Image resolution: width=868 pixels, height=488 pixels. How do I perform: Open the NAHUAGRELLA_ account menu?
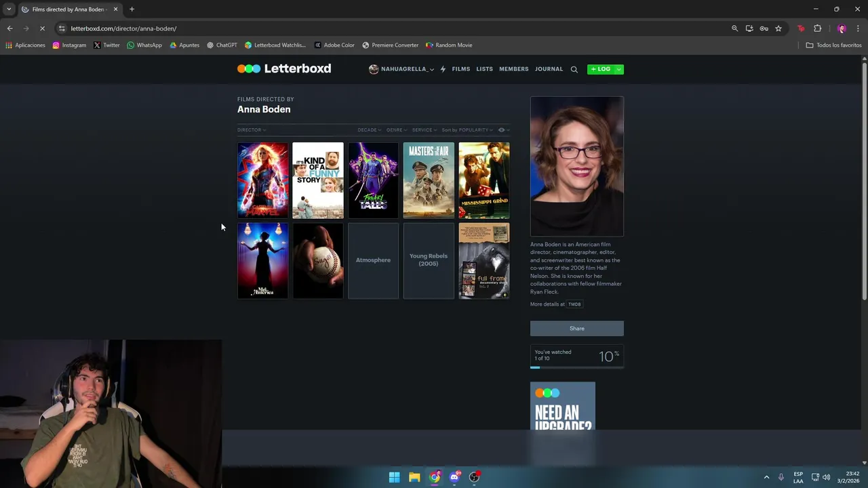click(401, 69)
